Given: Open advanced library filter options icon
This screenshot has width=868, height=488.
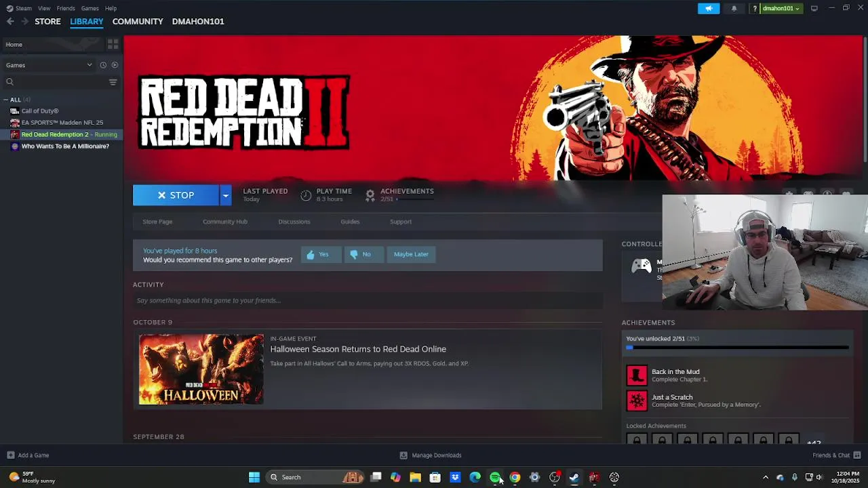Looking at the screenshot, I should coord(113,82).
